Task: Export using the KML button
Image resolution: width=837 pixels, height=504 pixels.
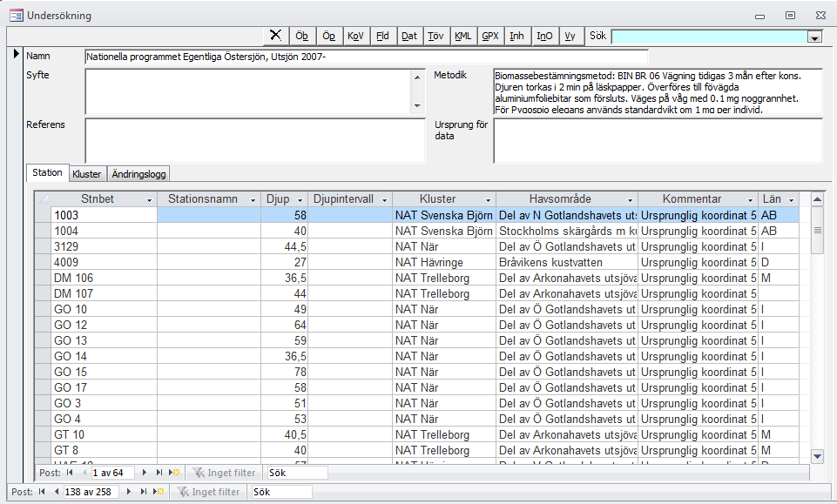Action: click(462, 36)
